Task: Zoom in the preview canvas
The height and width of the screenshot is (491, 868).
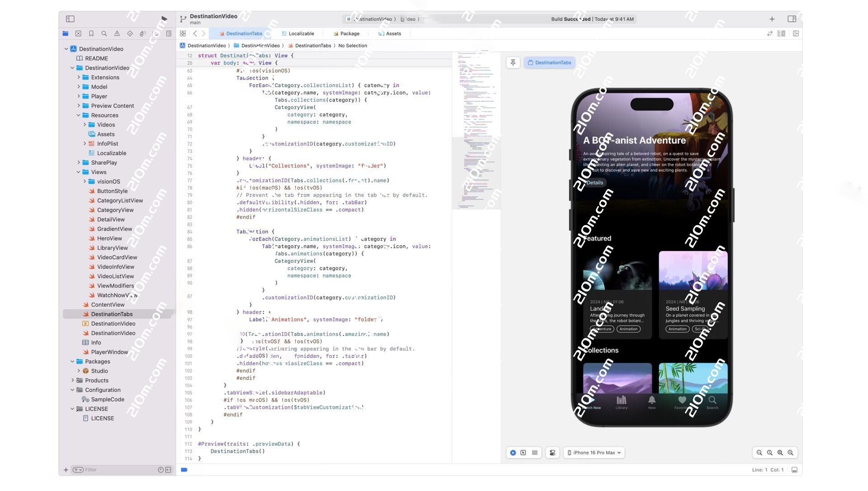Action: tap(790, 453)
